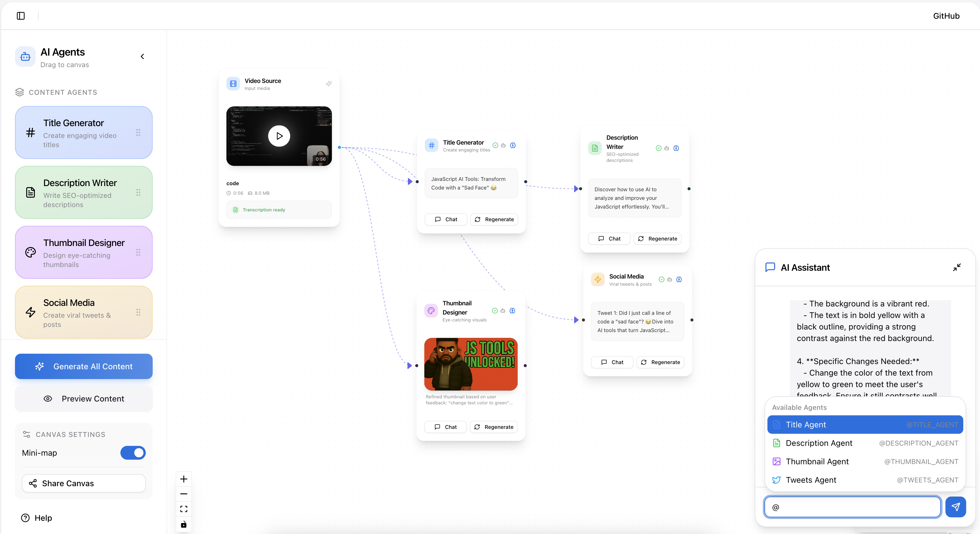Show preview via Preview Content eye button
This screenshot has height=534, width=980.
pyautogui.click(x=84, y=399)
